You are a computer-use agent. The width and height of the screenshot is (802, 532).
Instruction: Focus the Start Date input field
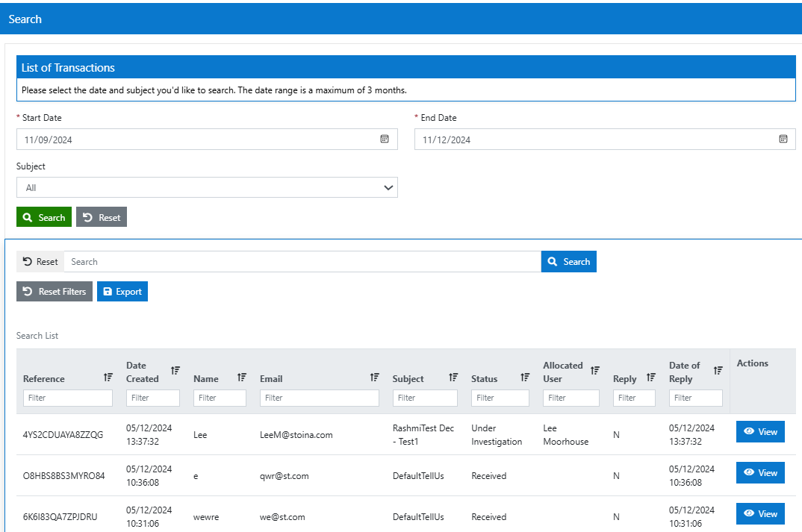207,140
